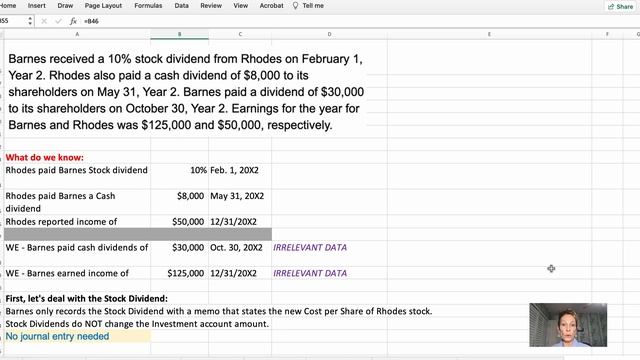Select 'WE - Barnes earned income of' cell
The height and width of the screenshot is (360, 640).
click(x=77, y=273)
